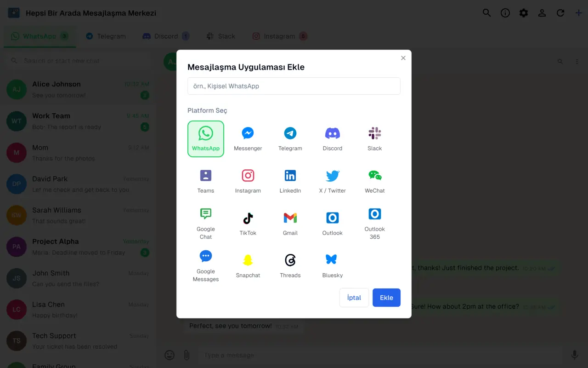Open the Work Team conversation
Viewport: 588px width, 368px height.
click(78, 121)
